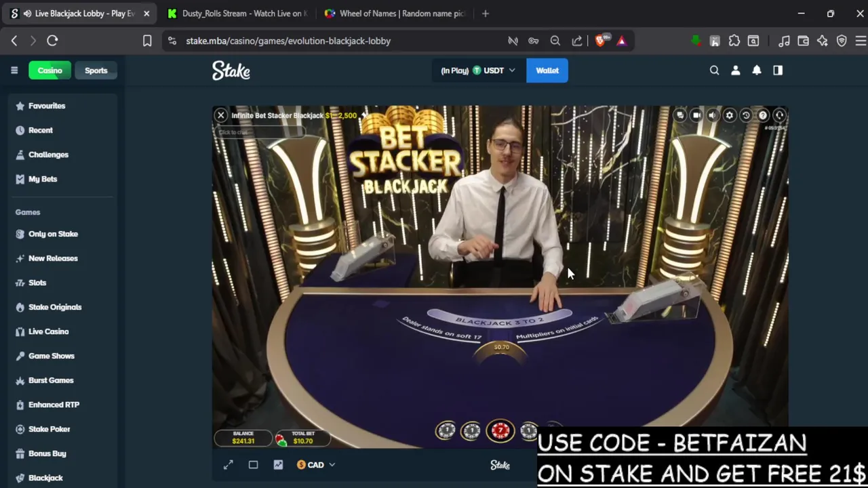Open game help question mark icon
The height and width of the screenshot is (488, 868).
tap(763, 115)
